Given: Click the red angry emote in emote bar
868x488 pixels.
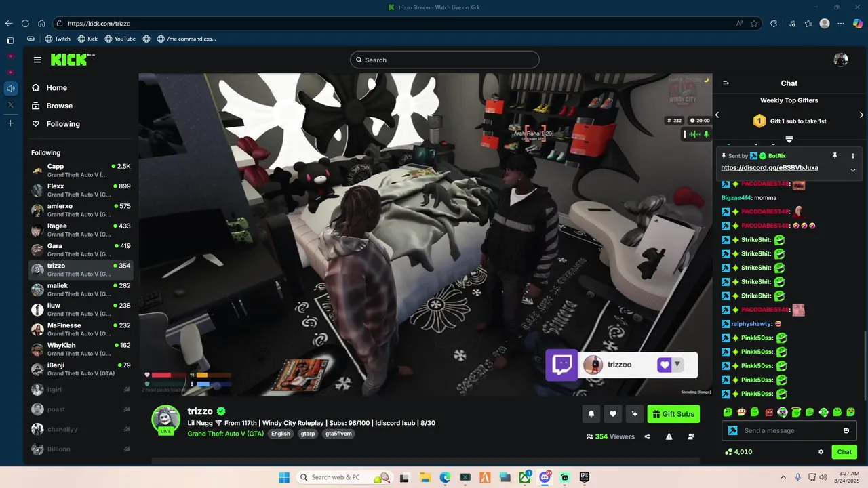Looking at the screenshot, I should pyautogui.click(x=769, y=412).
